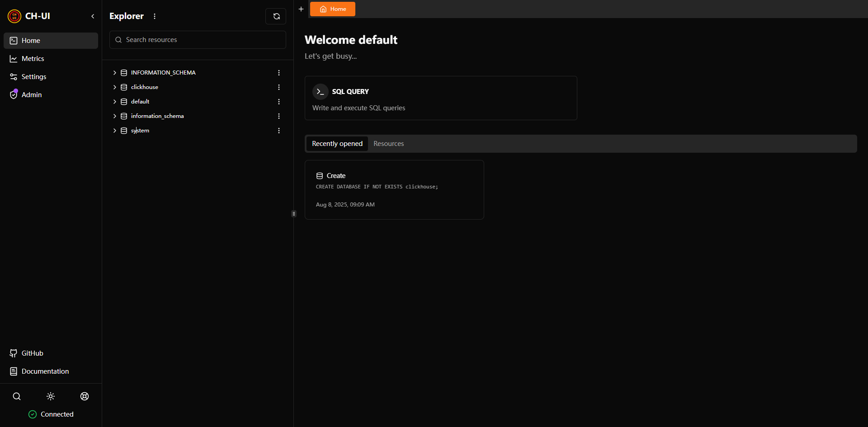
Task: Click the Admin shield icon
Action: click(14, 95)
